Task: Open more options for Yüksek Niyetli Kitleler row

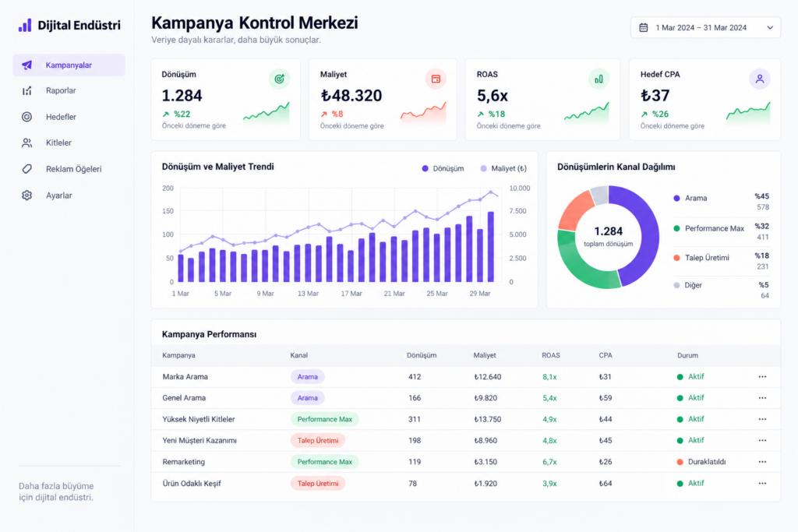Action: [762, 419]
